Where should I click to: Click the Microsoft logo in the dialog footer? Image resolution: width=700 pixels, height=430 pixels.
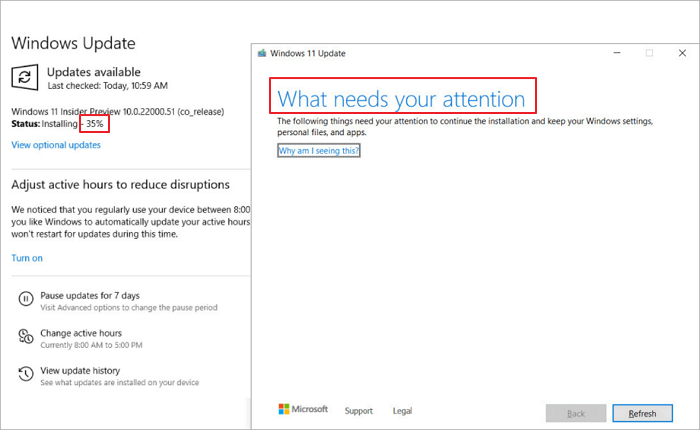284,409
